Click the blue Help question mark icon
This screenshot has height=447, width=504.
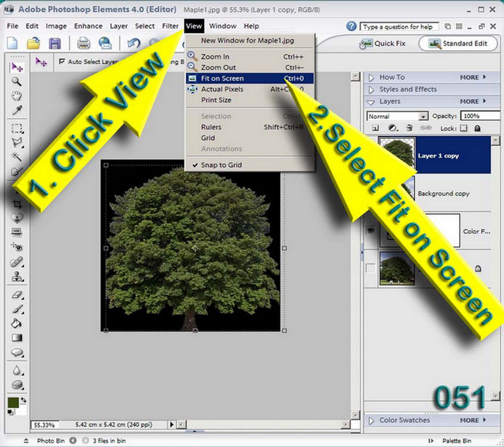pyautogui.click(x=351, y=26)
